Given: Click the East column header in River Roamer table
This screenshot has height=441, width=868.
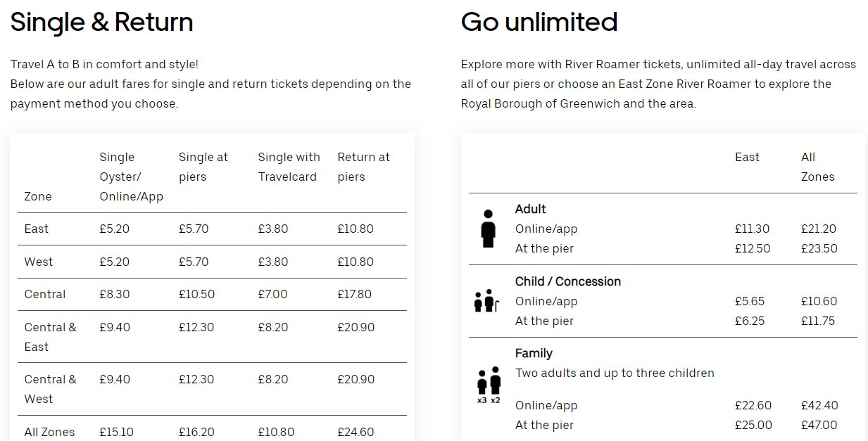Looking at the screenshot, I should tap(747, 157).
